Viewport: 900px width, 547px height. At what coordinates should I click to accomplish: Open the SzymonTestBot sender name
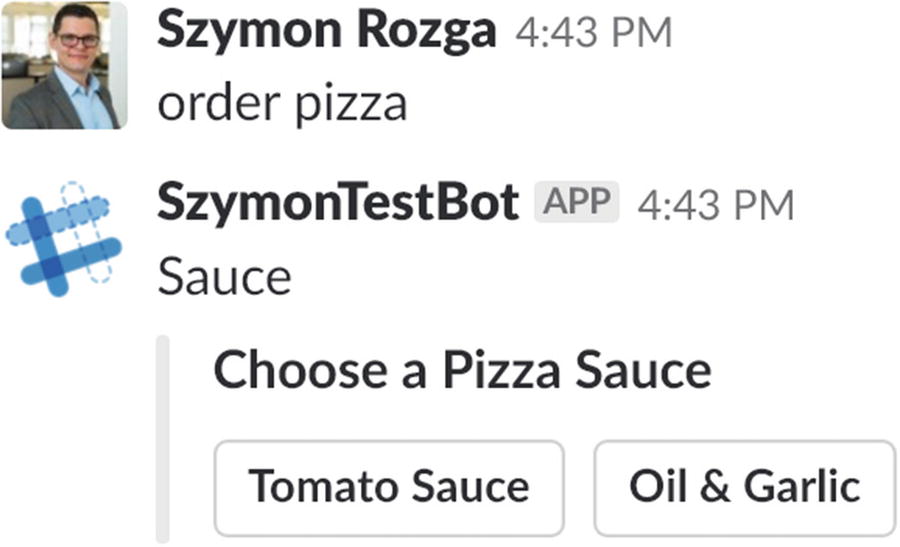[338, 204]
